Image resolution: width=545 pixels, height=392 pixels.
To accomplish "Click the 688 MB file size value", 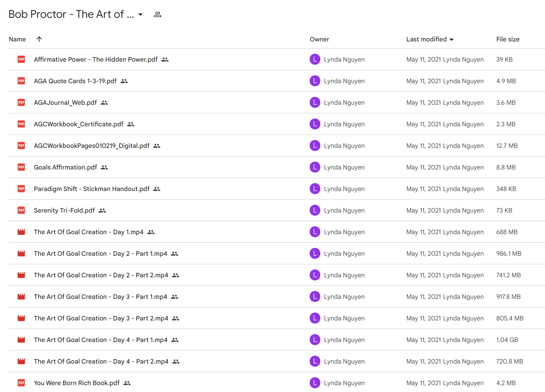I will tap(507, 232).
